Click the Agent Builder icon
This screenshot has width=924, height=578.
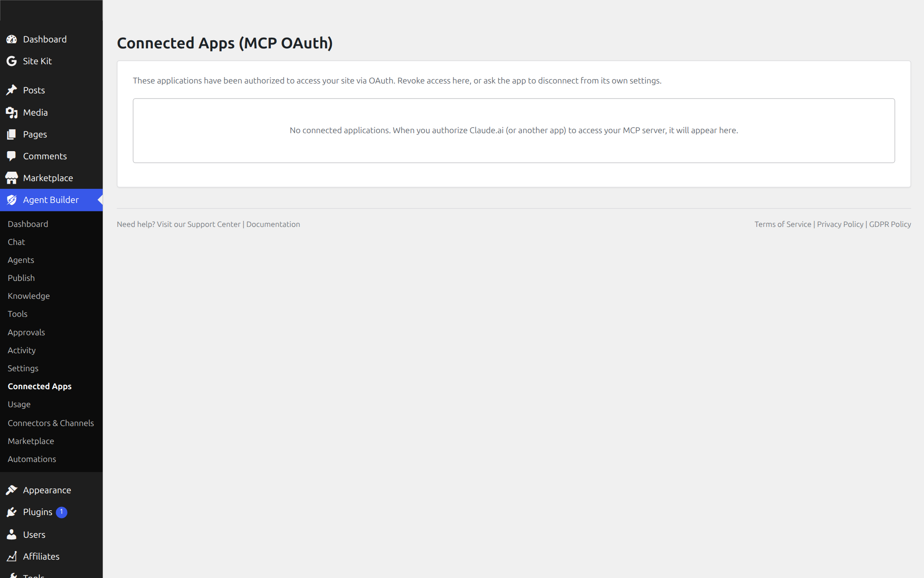click(12, 200)
